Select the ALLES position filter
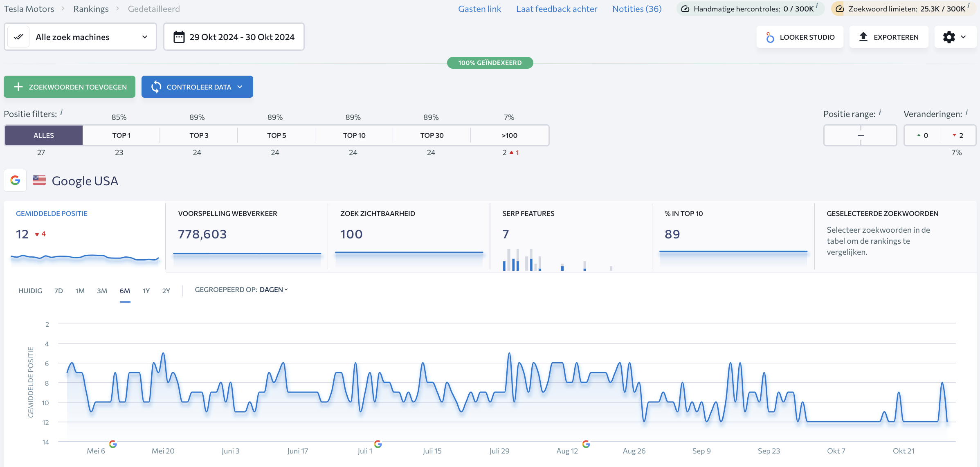980x467 pixels. click(44, 135)
